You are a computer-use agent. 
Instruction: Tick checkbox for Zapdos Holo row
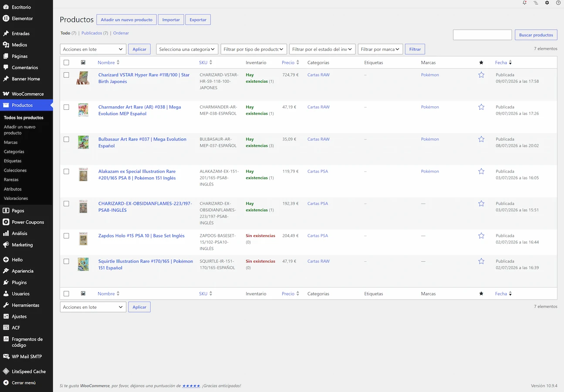(66, 236)
